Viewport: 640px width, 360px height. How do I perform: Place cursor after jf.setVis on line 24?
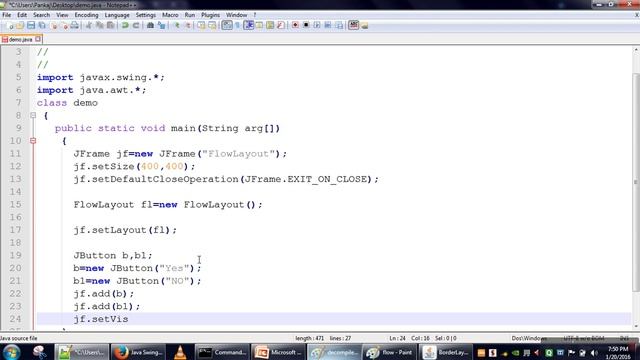tap(129, 319)
